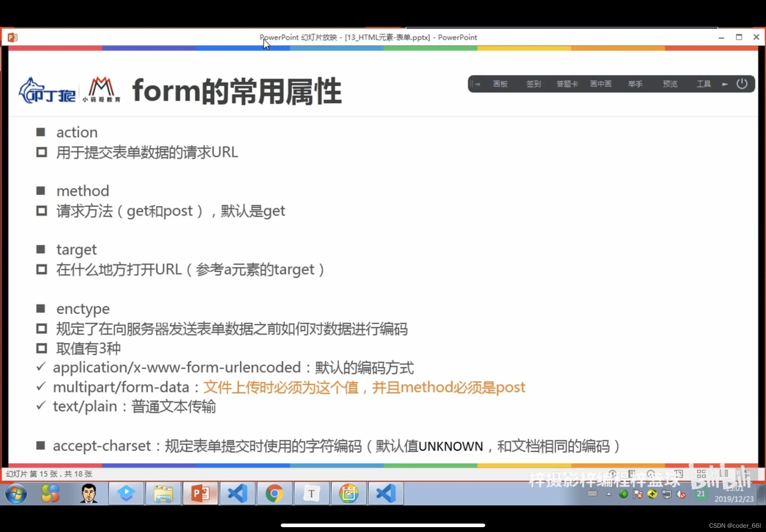The image size is (766, 532).
Task: Open Google Chrome from the taskbar
Action: pyautogui.click(x=274, y=493)
